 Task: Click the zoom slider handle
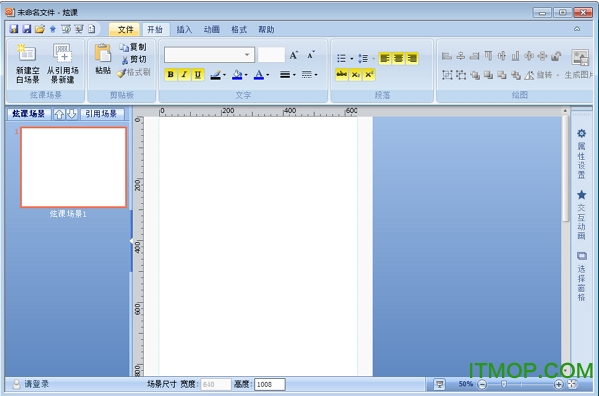click(504, 384)
